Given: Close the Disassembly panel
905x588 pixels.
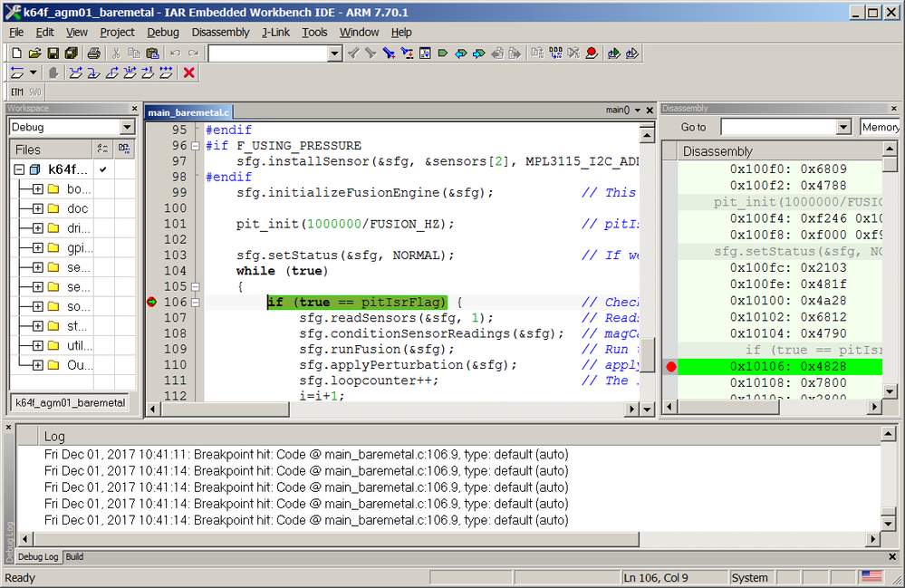Looking at the screenshot, I should click(x=894, y=109).
